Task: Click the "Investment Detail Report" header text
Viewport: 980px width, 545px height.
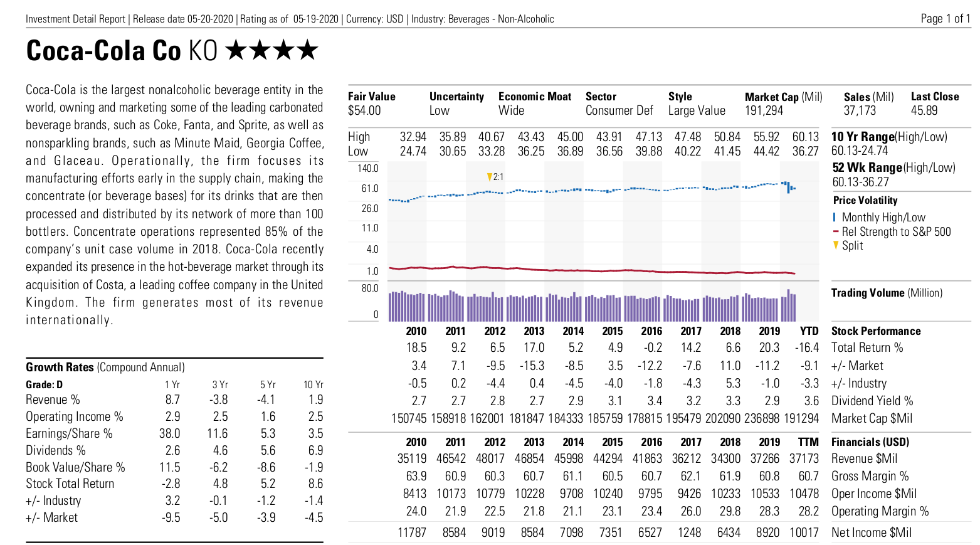Action: [76, 19]
